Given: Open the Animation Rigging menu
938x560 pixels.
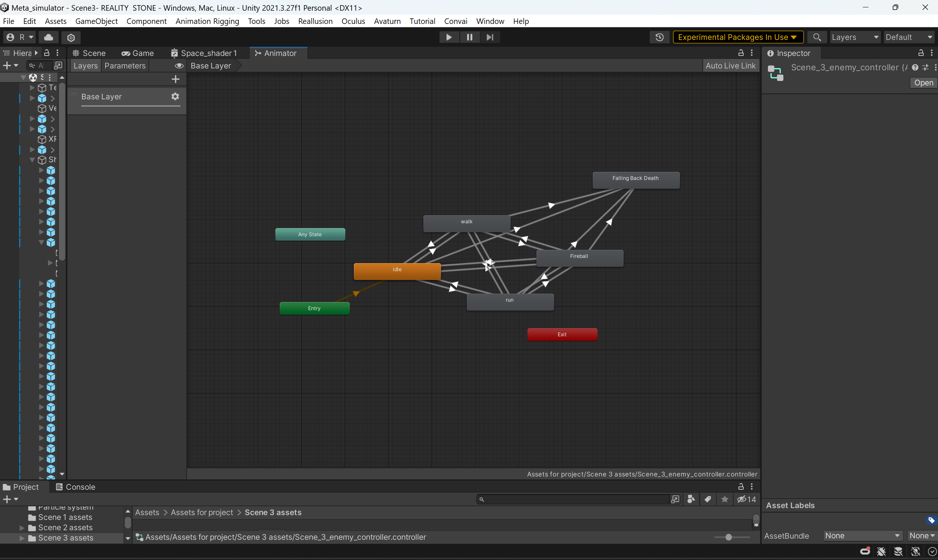Looking at the screenshot, I should (x=207, y=21).
